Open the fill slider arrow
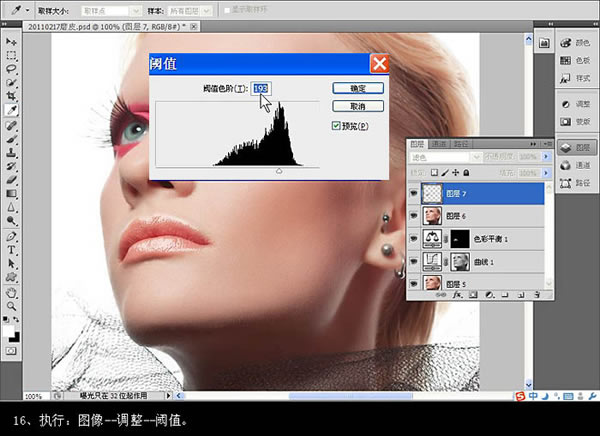Screen dimensions: 600x436 (546, 173)
